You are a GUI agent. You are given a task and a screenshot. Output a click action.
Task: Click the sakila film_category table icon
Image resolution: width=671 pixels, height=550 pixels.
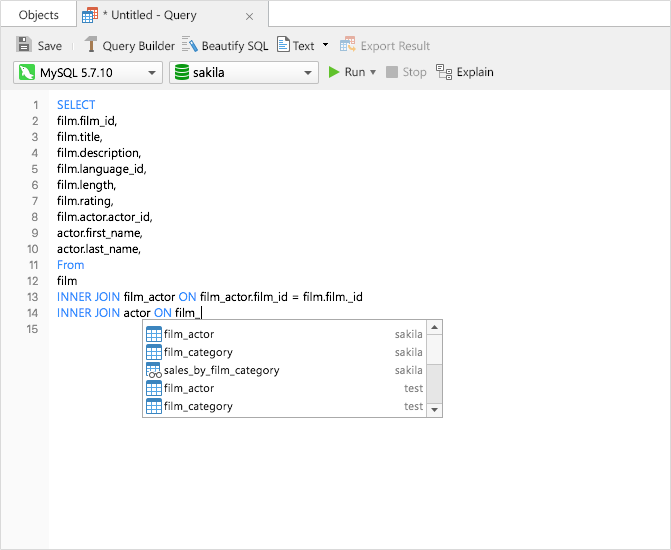pyautogui.click(x=154, y=352)
